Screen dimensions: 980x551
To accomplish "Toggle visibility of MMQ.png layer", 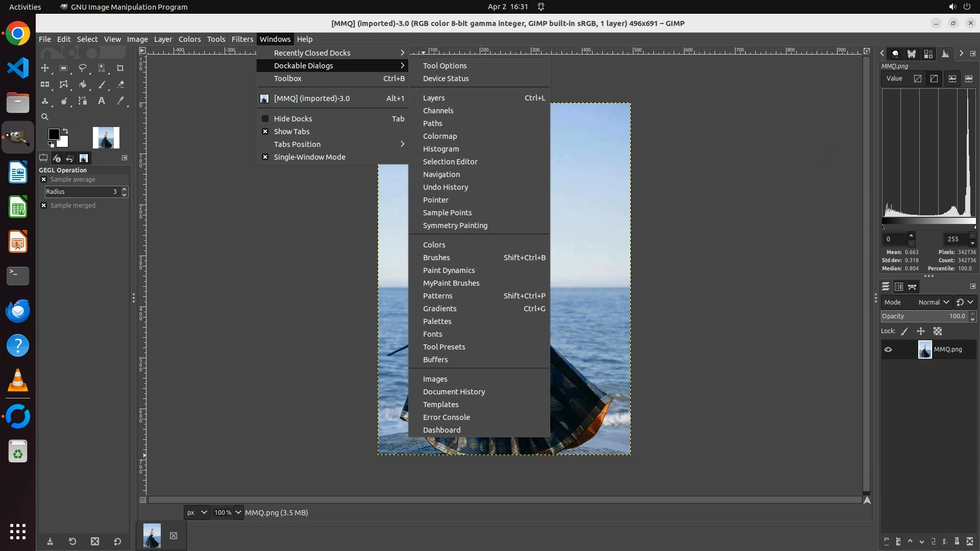I will (888, 349).
